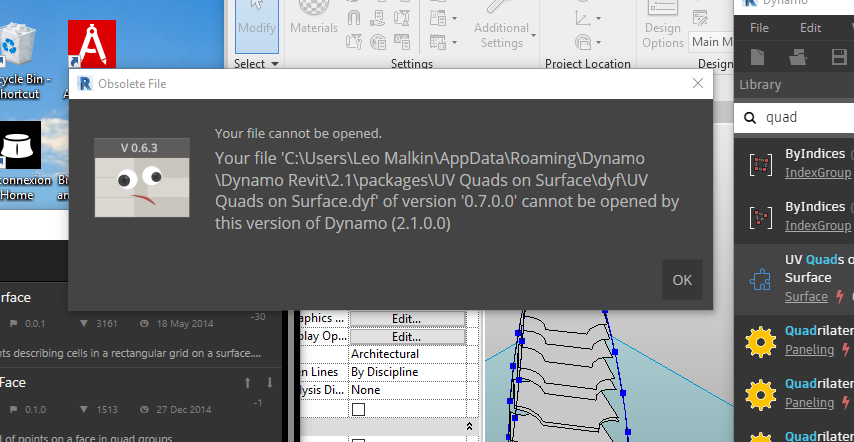Open the 3Dconnexion Home desktop shortcut
The image size is (854, 442).
[x=20, y=161]
